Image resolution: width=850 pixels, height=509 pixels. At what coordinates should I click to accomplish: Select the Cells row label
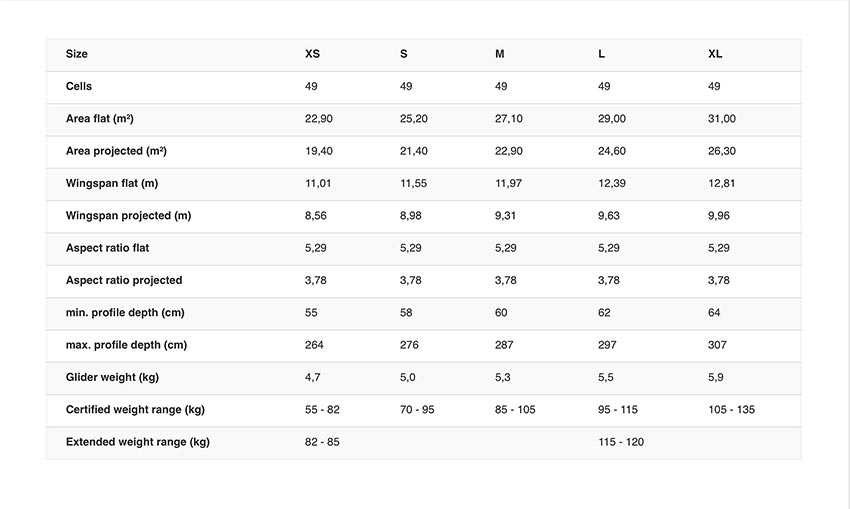coord(79,86)
